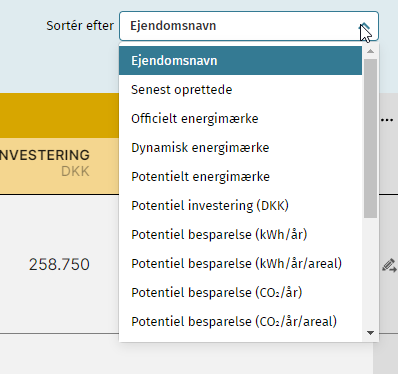Image resolution: width=398 pixels, height=374 pixels.
Task: Click the INVESTERING DKK column header
Action: (x=45, y=163)
